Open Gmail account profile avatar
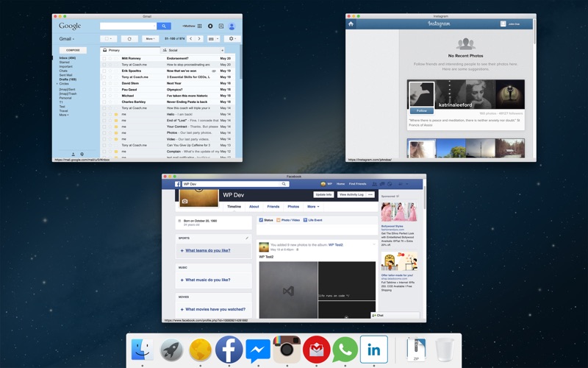This screenshot has width=588, height=368. coord(232,26)
